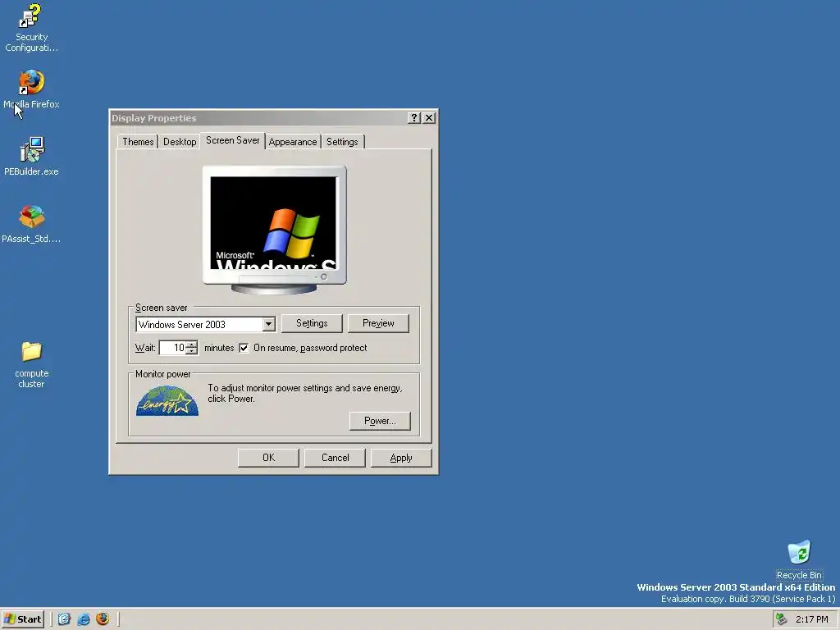Toggle On resume, password protect checkbox
This screenshot has height=630, width=840.
coord(244,348)
